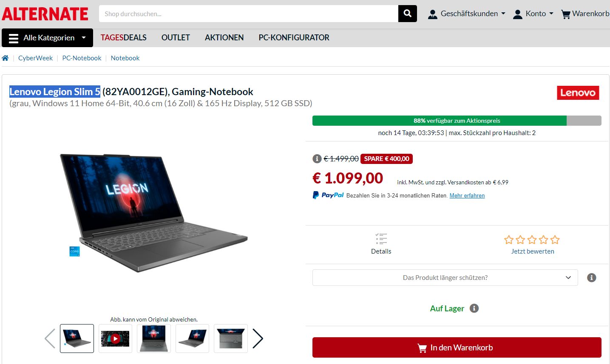
Task: Click the Lenovo brand logo
Action: click(x=578, y=93)
